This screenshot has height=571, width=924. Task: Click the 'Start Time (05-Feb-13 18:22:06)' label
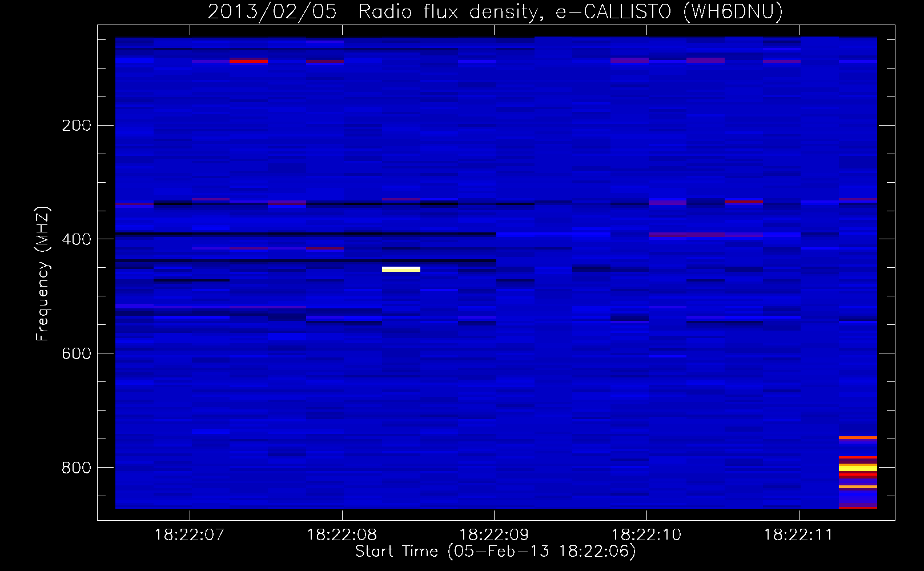coord(495,552)
